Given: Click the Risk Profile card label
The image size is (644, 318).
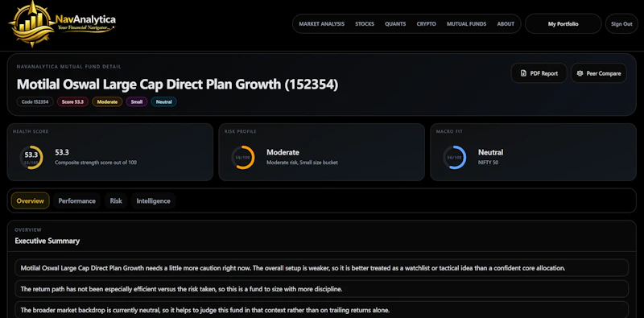Looking at the screenshot, I should (x=240, y=131).
